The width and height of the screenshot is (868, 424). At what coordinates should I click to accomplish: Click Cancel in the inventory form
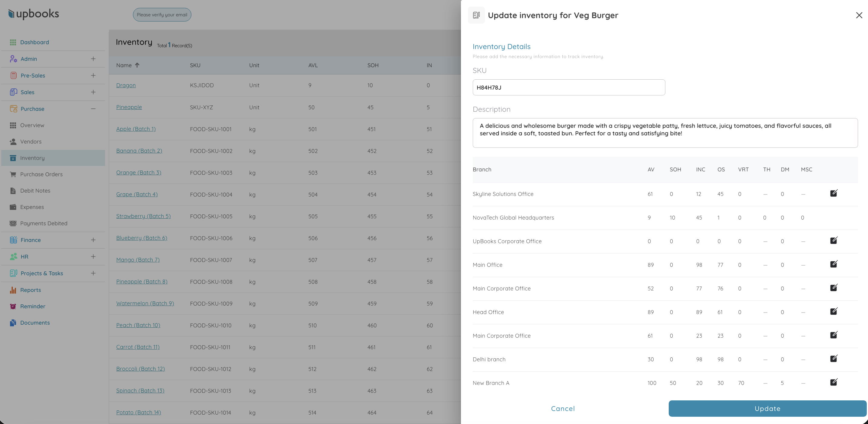pyautogui.click(x=563, y=409)
